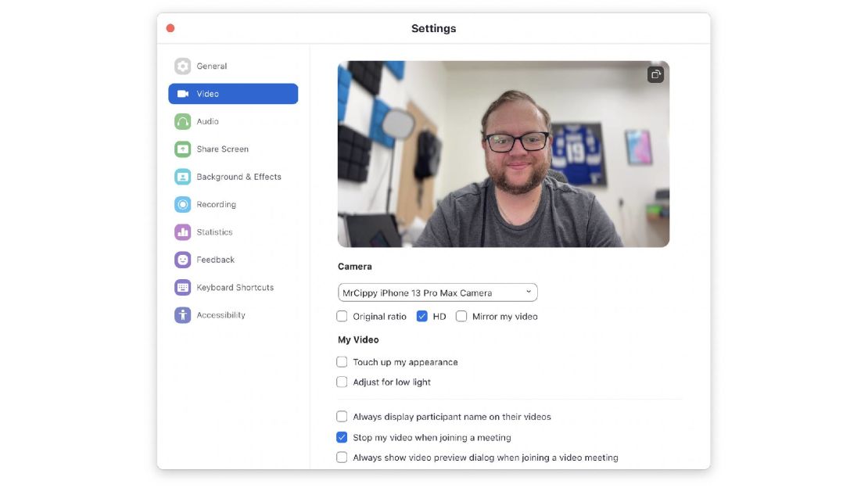This screenshot has height=488, width=868.
Task: Click the Share Screen icon
Action: pyautogui.click(x=183, y=149)
